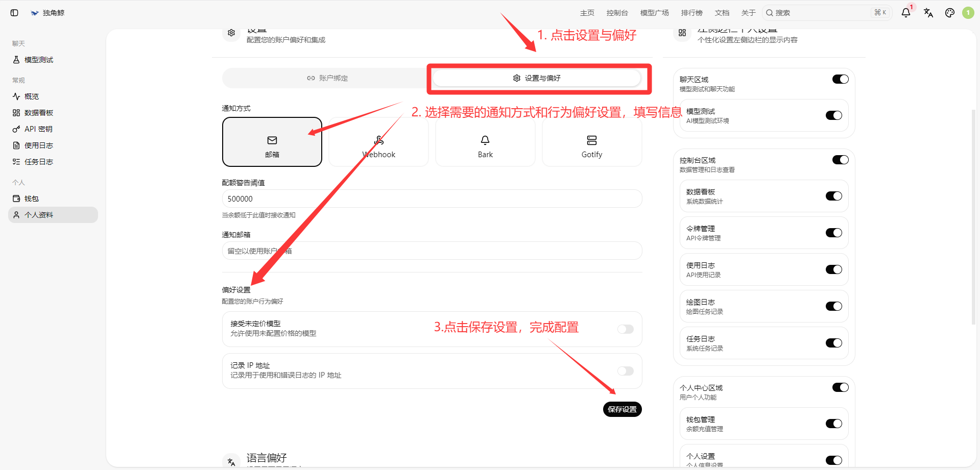Turn off the 令牌管理 toggle

point(833,233)
